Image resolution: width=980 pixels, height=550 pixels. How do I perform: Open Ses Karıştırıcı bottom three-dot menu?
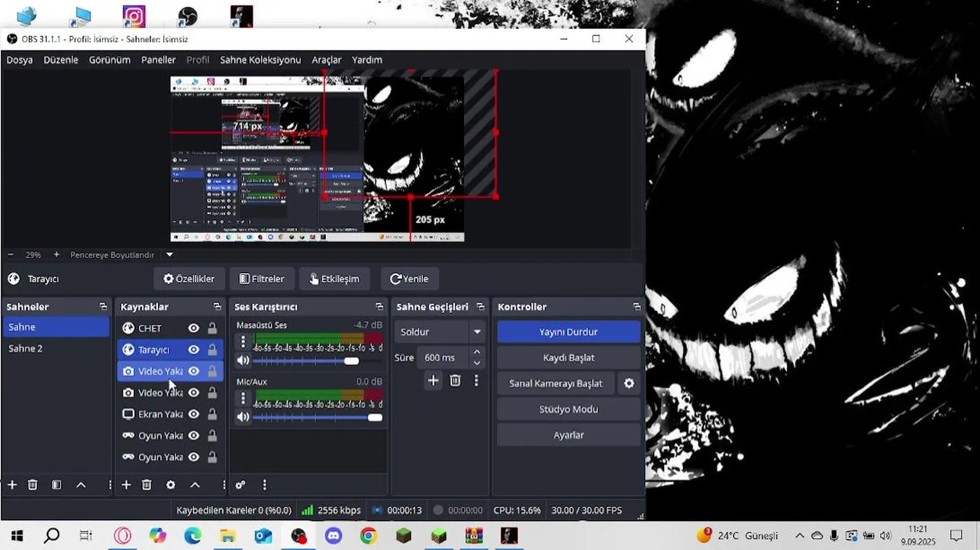[x=265, y=485]
